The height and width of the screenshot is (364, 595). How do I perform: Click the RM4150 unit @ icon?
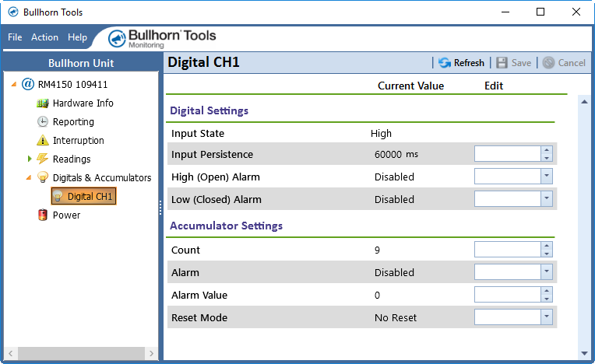point(28,84)
